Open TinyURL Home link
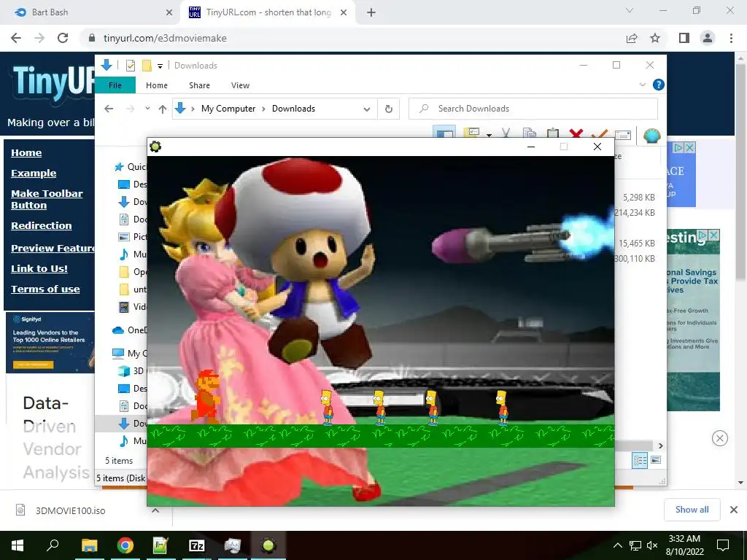Viewport: 747px width, 560px height. [26, 153]
